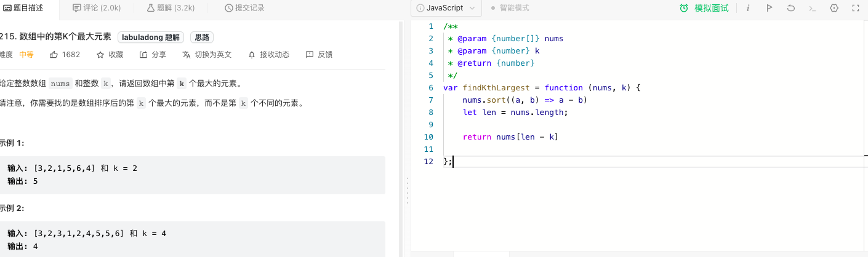Click the vertical panel divider handle

(x=406, y=191)
